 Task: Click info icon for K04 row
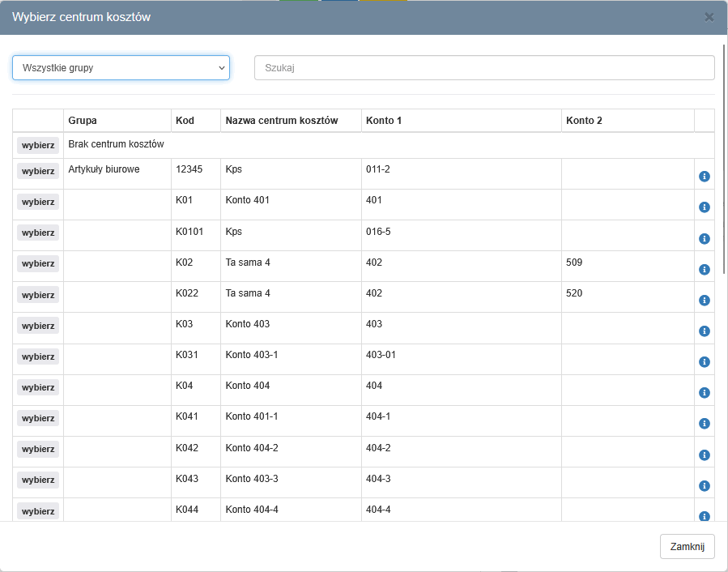point(704,392)
